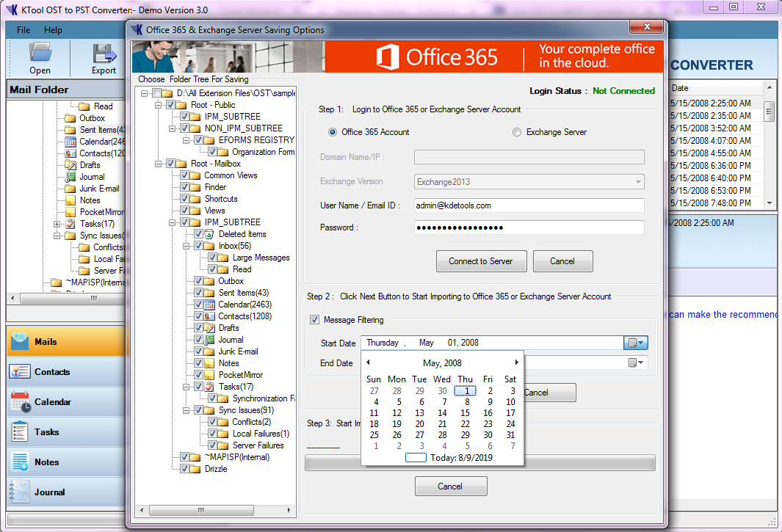
Task: Click the Export toolbar icon
Action: point(104,58)
